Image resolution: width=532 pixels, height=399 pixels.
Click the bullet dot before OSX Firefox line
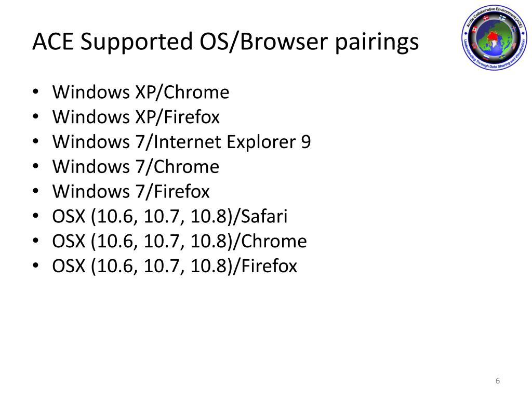click(36, 266)
